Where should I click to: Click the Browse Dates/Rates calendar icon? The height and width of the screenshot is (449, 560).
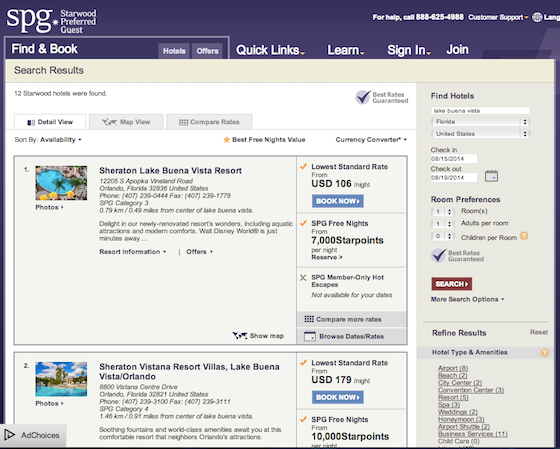(310, 336)
